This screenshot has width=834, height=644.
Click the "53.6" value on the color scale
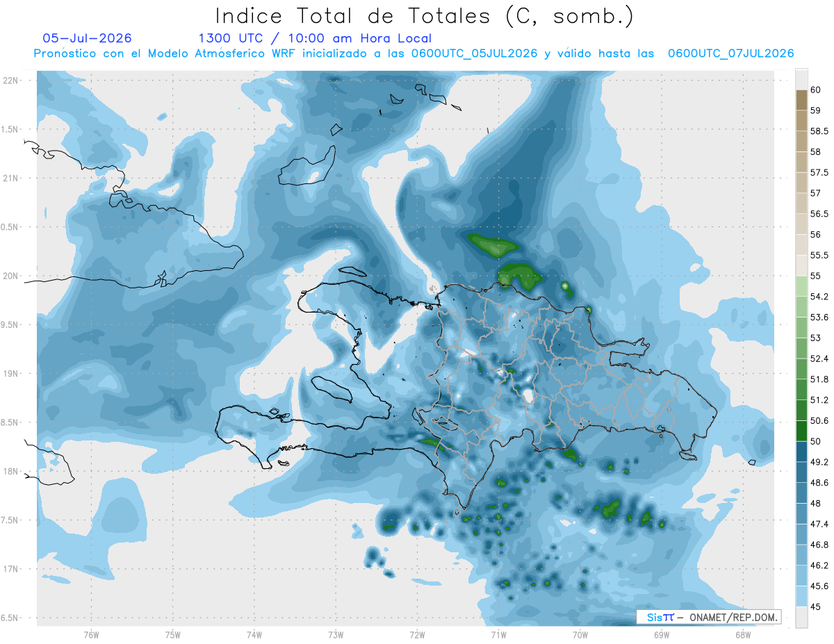(819, 317)
